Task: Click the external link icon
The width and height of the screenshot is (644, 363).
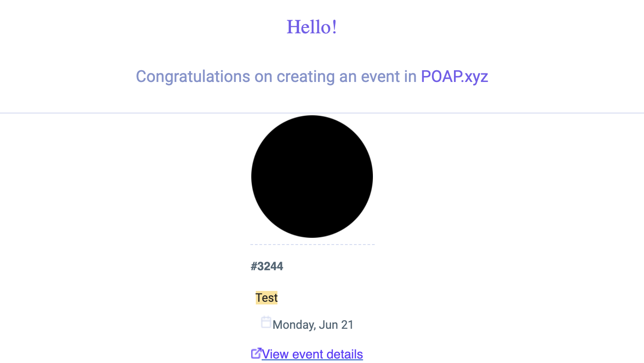Action: tap(256, 354)
